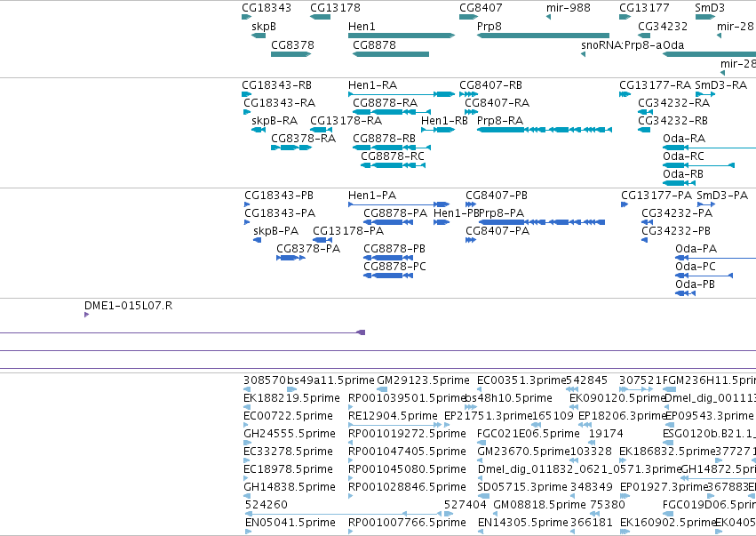The height and width of the screenshot is (536, 756).
Task: Open the CG13178-PA protein
Action: pyautogui.click(x=322, y=240)
